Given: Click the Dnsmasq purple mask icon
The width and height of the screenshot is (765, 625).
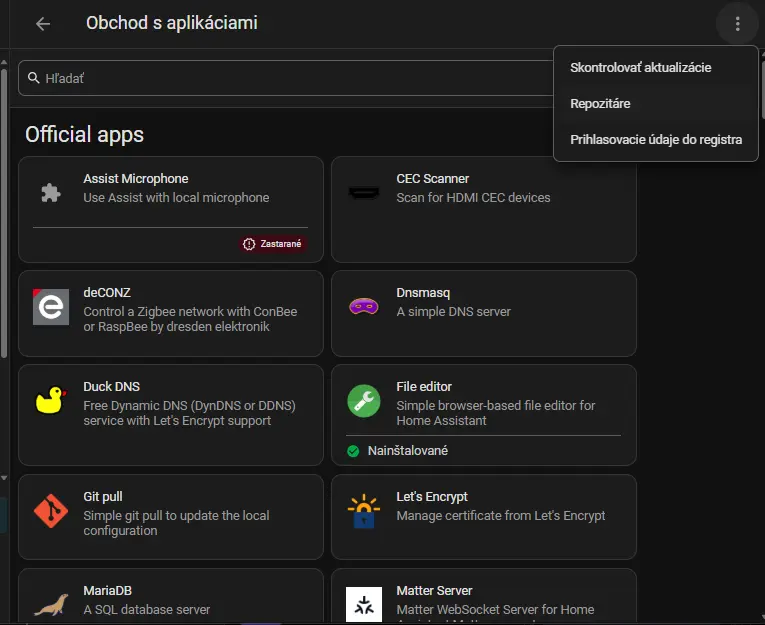Looking at the screenshot, I should coord(363,306).
